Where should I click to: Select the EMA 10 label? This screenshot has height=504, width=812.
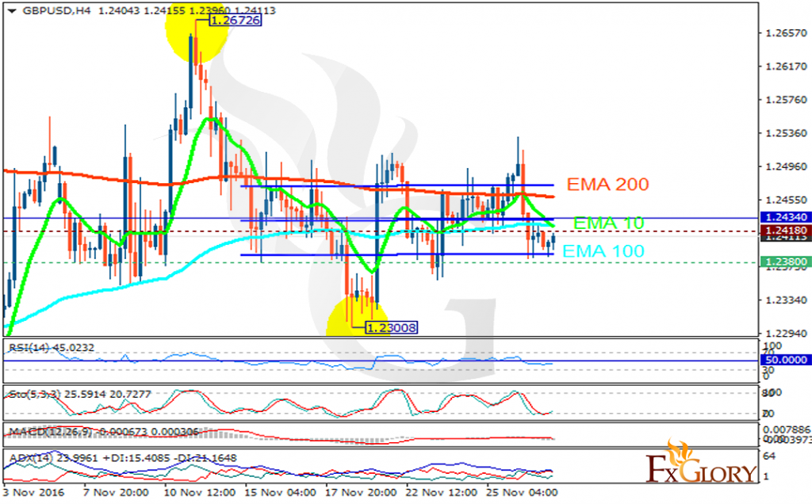(608, 223)
